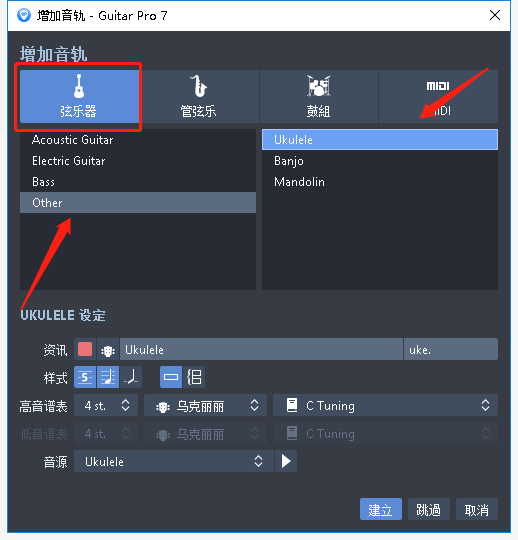Toggle slash notation style
This screenshot has width=518, height=540.
[131, 377]
